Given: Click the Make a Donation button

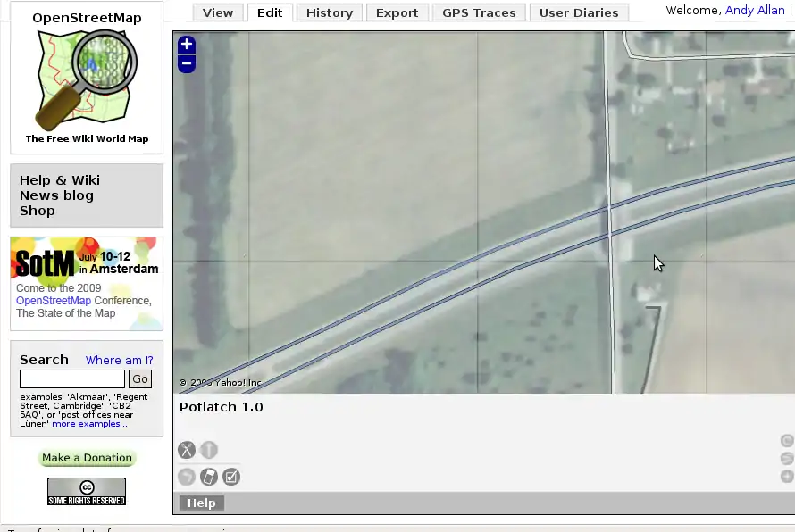Looking at the screenshot, I should [x=87, y=458].
